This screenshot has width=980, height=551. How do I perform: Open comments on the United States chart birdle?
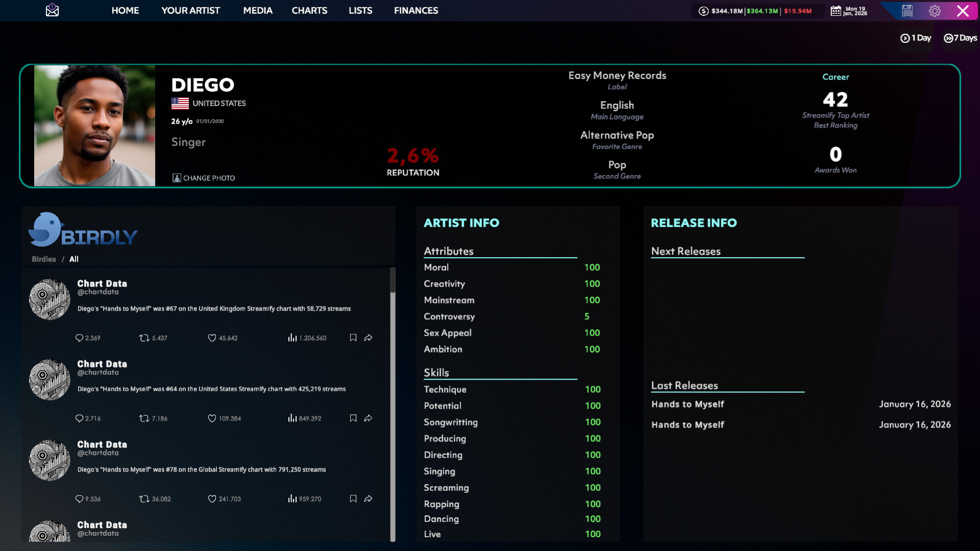[x=79, y=418]
